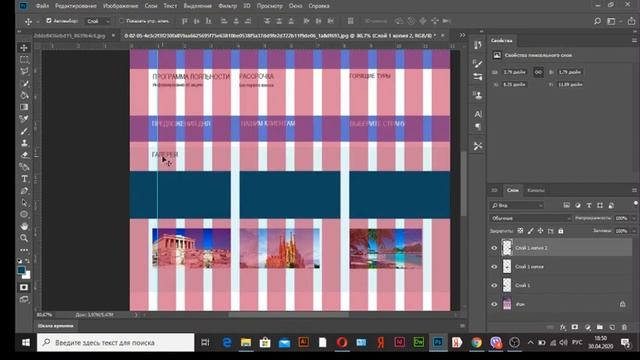This screenshot has height=360, width=640.
Task: Add layer mask icon in Layers panel
Action: pyautogui.click(x=575, y=327)
